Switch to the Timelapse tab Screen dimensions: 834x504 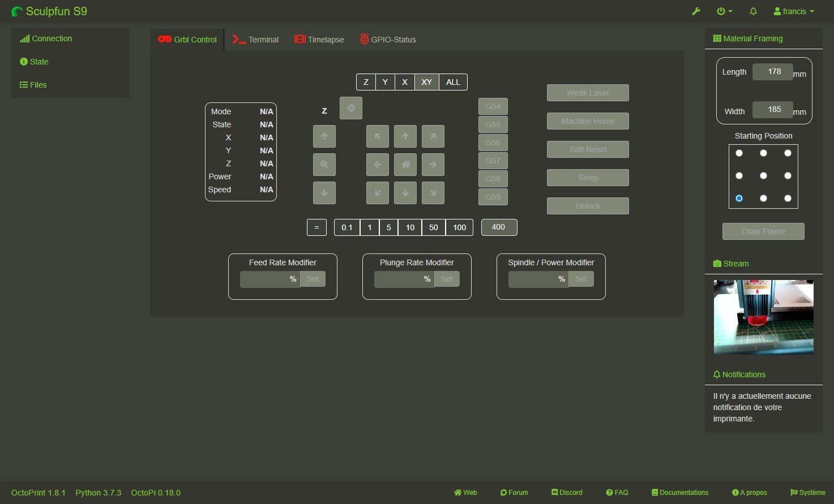click(x=319, y=40)
